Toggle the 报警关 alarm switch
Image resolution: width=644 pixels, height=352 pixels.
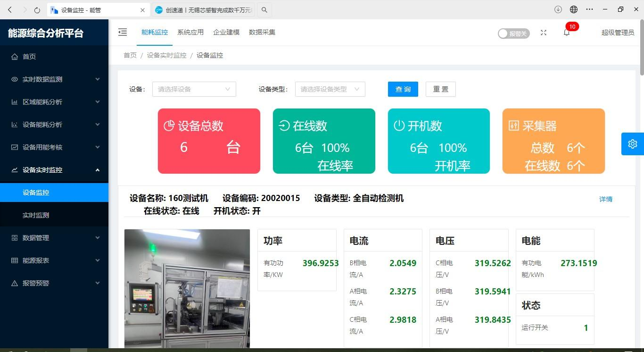tap(513, 34)
